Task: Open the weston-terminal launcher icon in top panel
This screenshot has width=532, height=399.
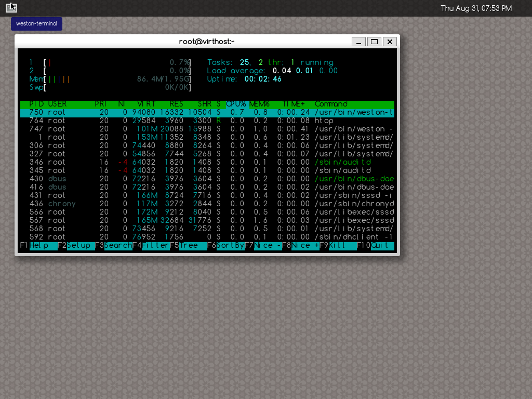Action: [x=11, y=7]
